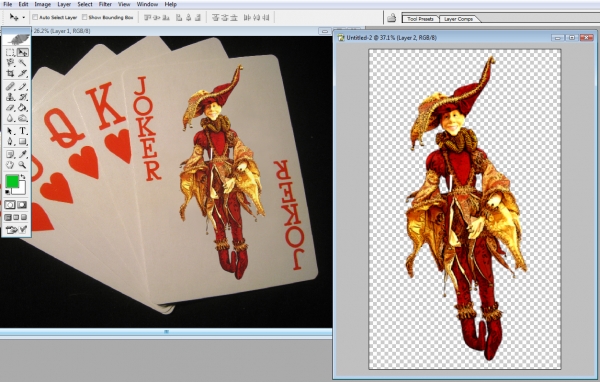600x382 pixels.
Task: Switch to Standard Screen Mode
Action: pos(8,217)
